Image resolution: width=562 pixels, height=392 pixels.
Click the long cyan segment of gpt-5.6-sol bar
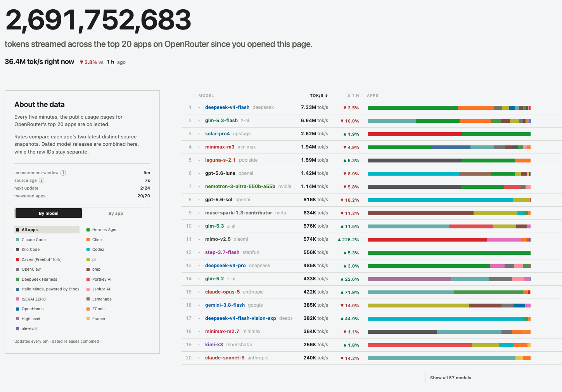coord(440,200)
